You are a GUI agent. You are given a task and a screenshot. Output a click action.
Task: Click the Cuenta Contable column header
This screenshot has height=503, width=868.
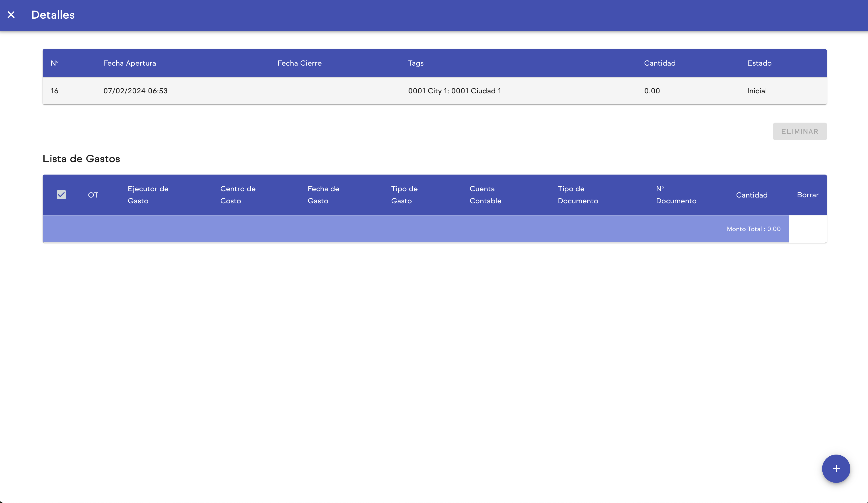pos(485,195)
